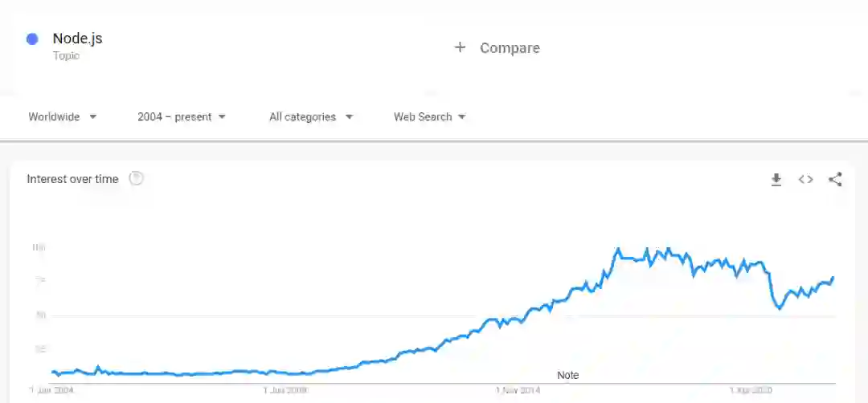
Task: Open the Web Search type dropdown
Action: click(430, 117)
